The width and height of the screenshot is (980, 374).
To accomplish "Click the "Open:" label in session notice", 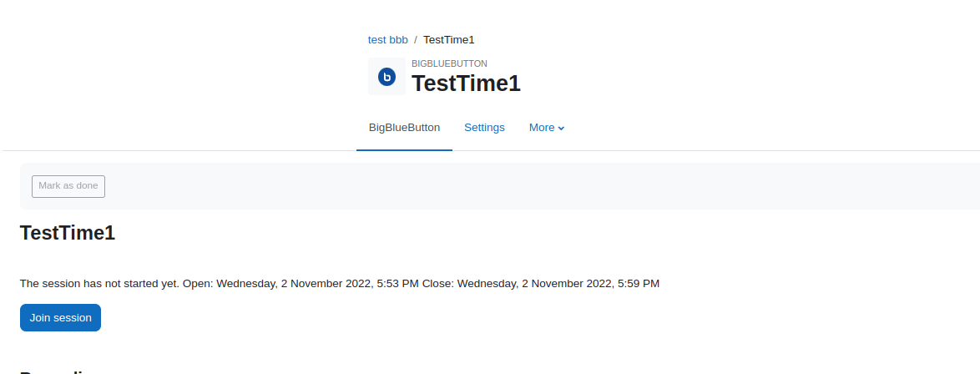I will tap(198, 284).
